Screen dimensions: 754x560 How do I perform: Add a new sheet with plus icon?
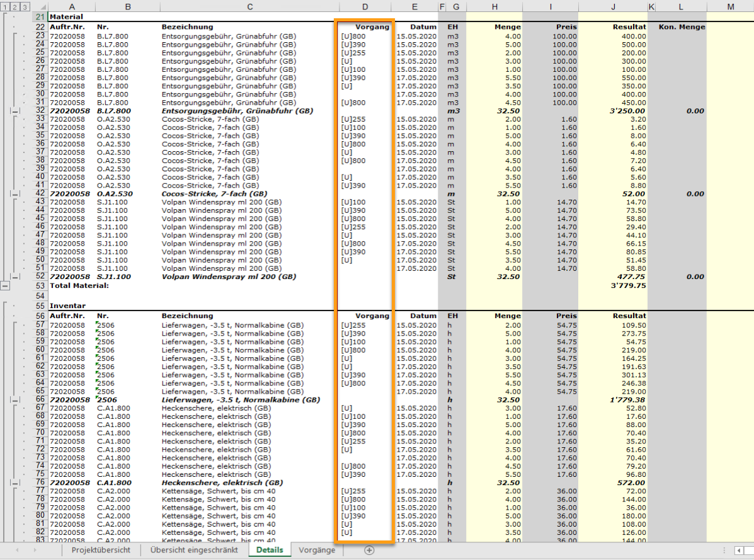click(x=369, y=551)
